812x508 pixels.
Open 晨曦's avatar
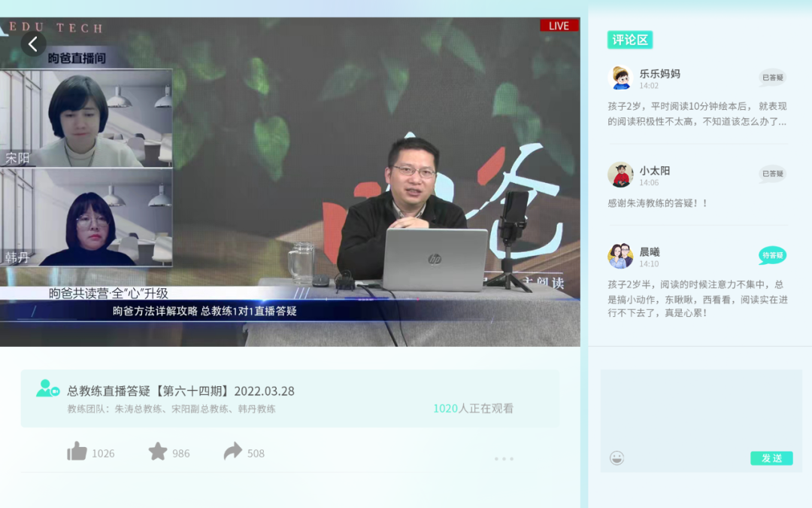620,256
